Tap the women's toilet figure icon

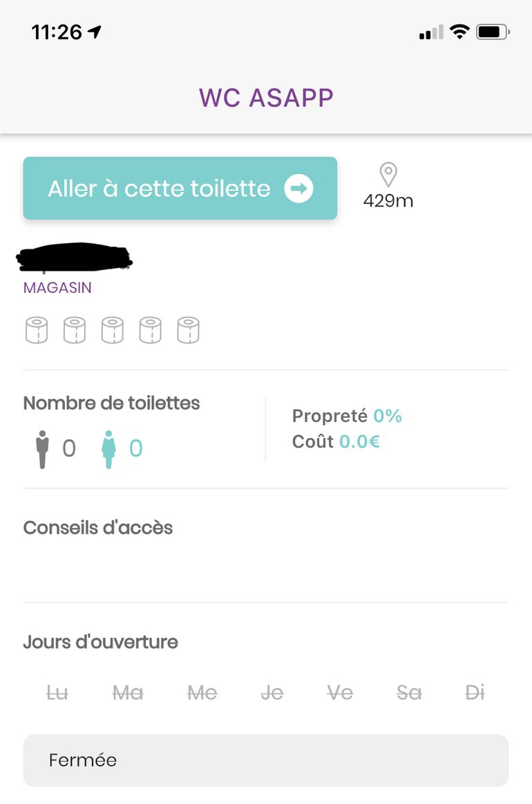[x=108, y=449]
